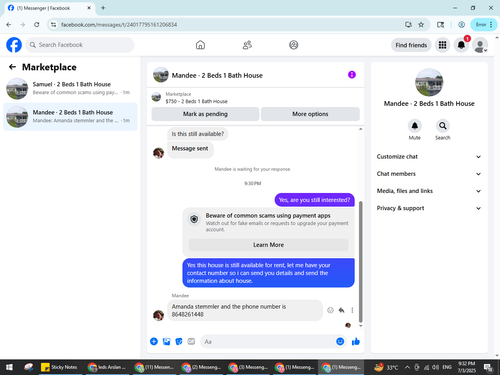Reply to the Amanda stemmler message
This screenshot has width=500, height=375.
click(x=341, y=310)
